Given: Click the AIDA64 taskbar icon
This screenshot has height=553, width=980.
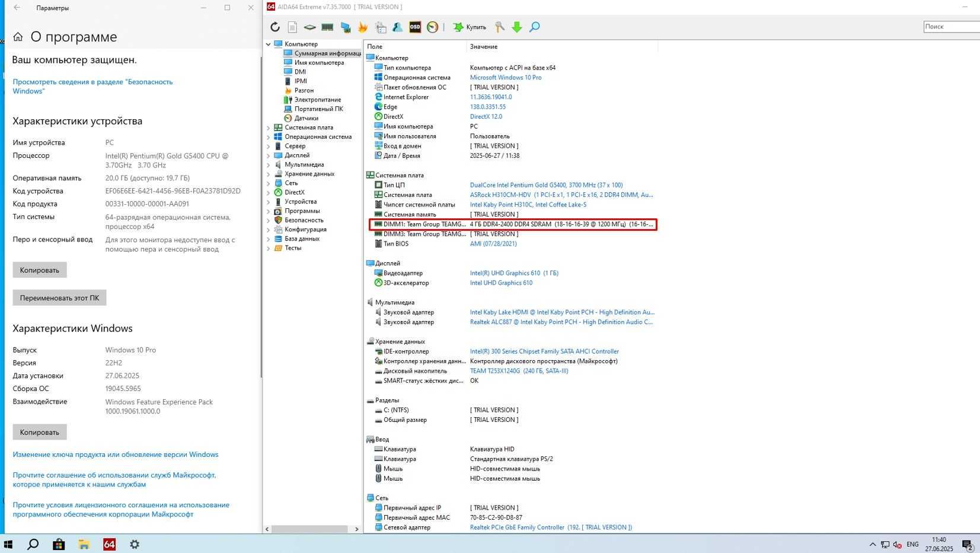Looking at the screenshot, I should pyautogui.click(x=110, y=544).
